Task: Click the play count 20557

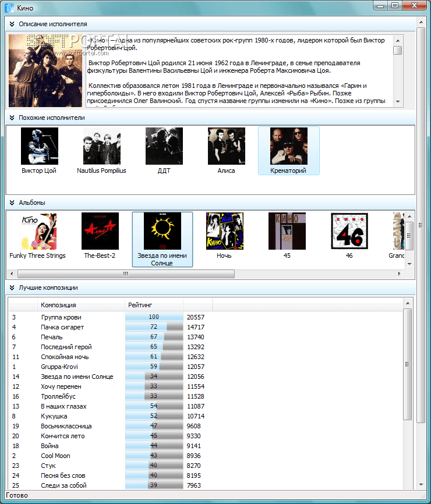Action: click(x=196, y=317)
